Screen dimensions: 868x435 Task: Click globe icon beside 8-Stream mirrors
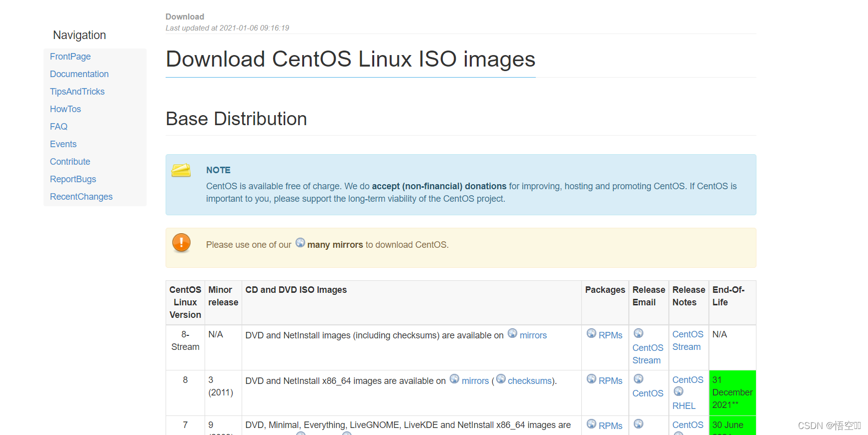tap(512, 333)
